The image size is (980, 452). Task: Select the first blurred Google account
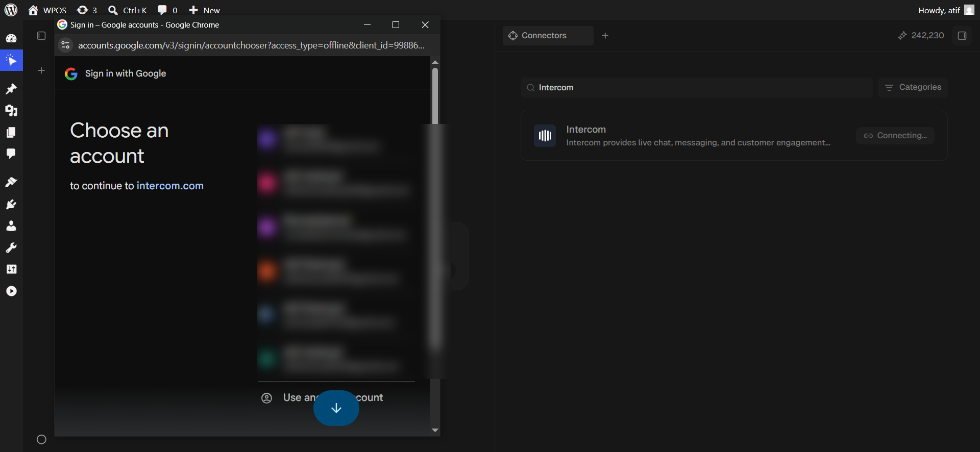pos(336,139)
